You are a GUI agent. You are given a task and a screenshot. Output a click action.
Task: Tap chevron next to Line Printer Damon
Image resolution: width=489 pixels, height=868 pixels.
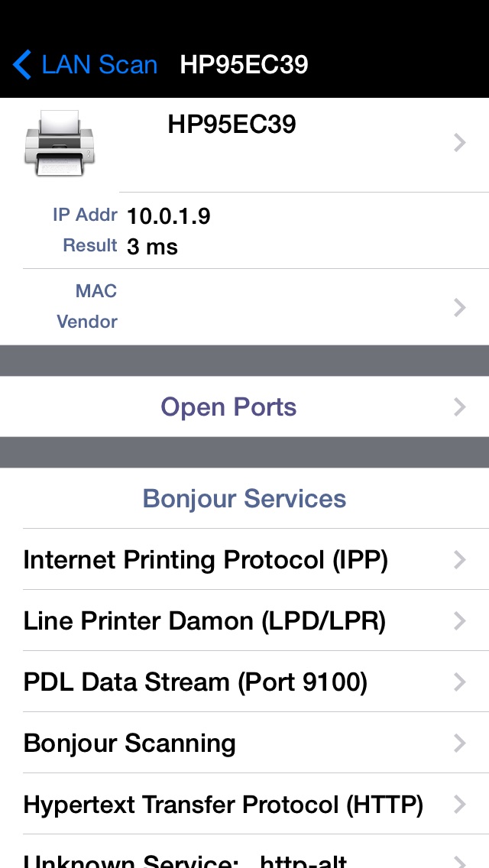(x=460, y=620)
